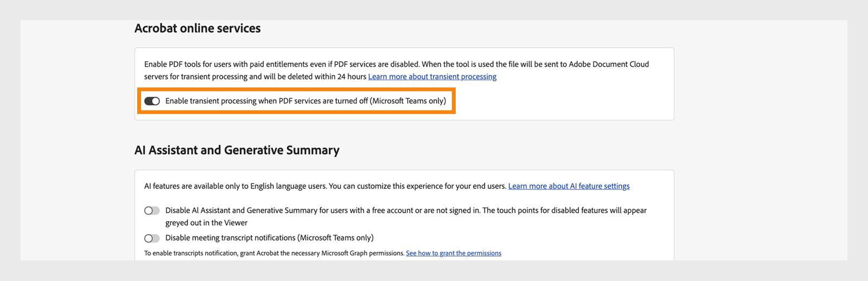Click 'Disable meeting transcript notifications' label text
The width and height of the screenshot is (868, 281).
click(x=269, y=238)
